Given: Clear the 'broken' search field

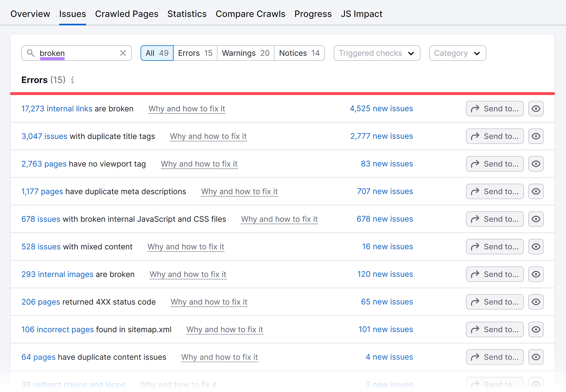Looking at the screenshot, I should pyautogui.click(x=123, y=53).
